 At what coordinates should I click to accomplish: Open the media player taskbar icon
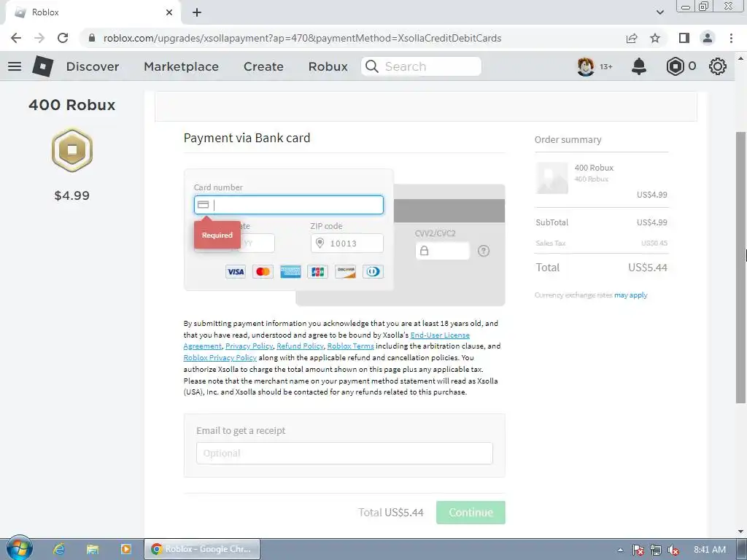click(125, 549)
